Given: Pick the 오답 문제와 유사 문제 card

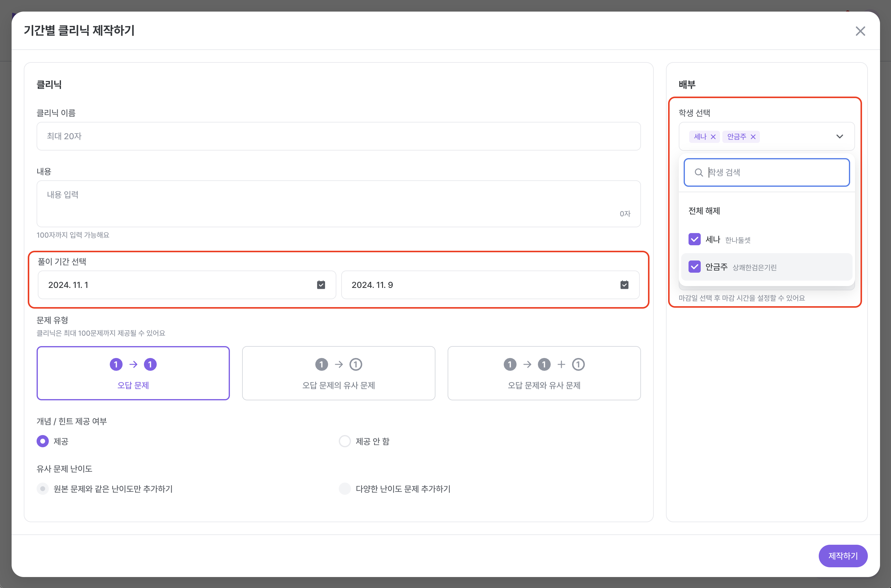Looking at the screenshot, I should click(544, 373).
